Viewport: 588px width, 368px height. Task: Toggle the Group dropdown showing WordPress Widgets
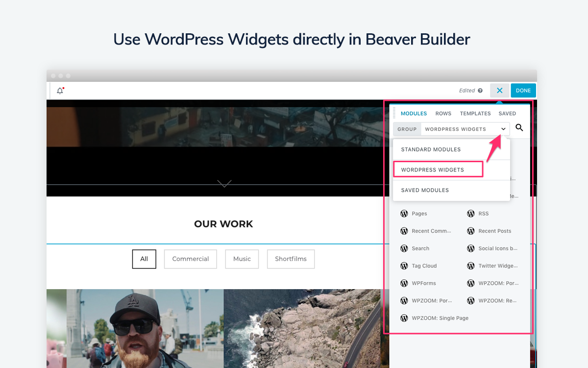tap(451, 129)
